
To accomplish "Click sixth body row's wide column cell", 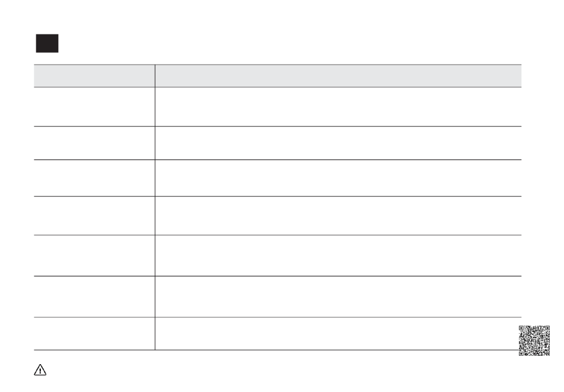I will (x=338, y=297).
